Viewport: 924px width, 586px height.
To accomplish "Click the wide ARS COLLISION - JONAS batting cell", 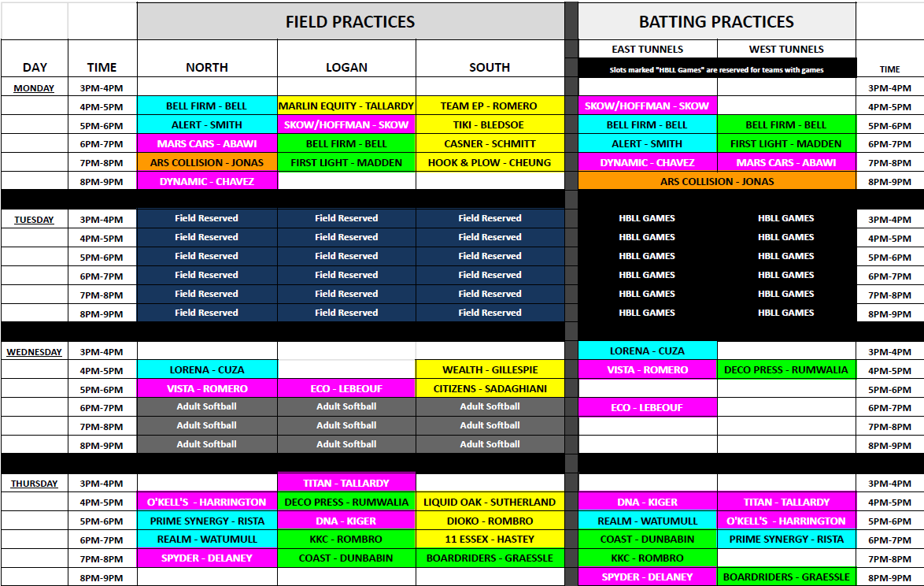I will click(x=716, y=181).
